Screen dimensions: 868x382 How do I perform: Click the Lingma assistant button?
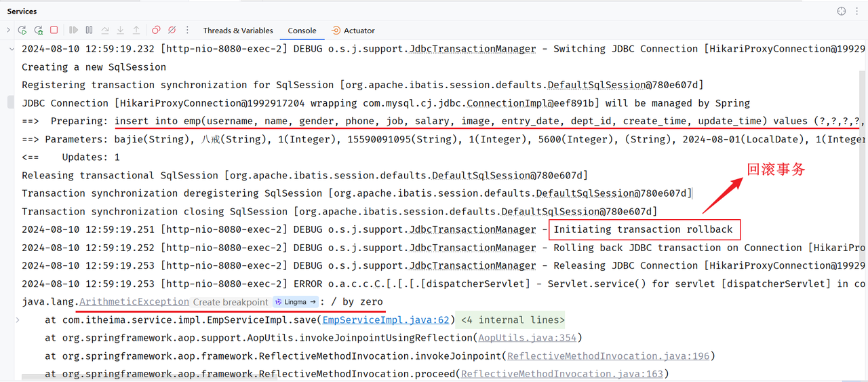(x=295, y=301)
